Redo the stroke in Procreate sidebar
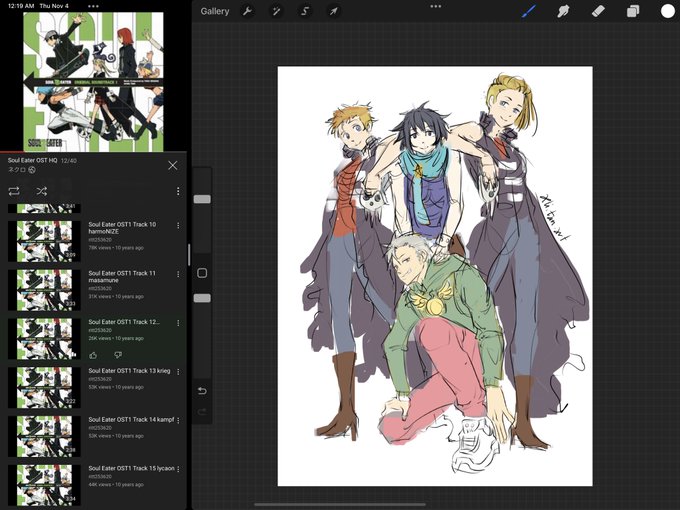 pos(202,412)
